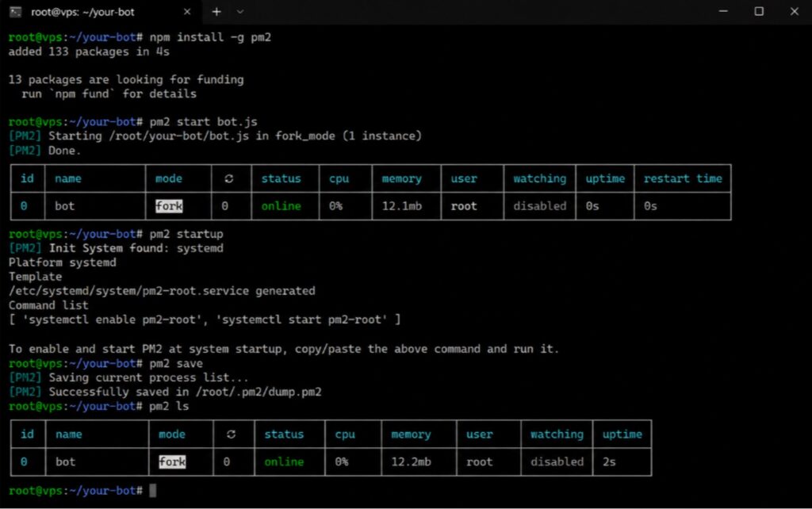This screenshot has width=812, height=509.
Task: Click 'online' status in first table
Action: click(x=281, y=206)
